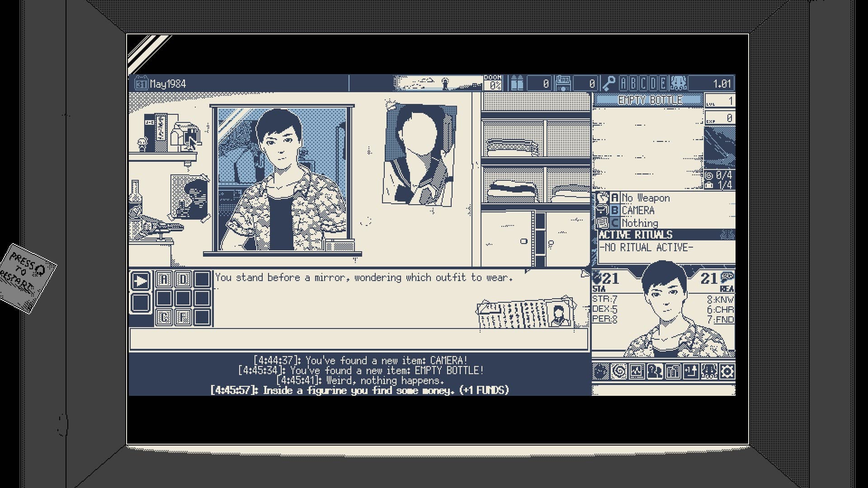
Task: Choose option slot C
Action: coord(164,317)
